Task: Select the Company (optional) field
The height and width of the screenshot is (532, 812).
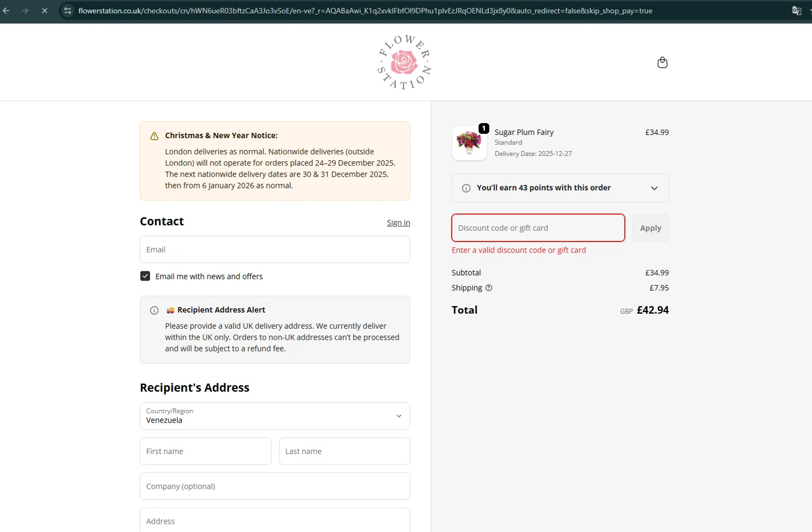Action: (274, 486)
